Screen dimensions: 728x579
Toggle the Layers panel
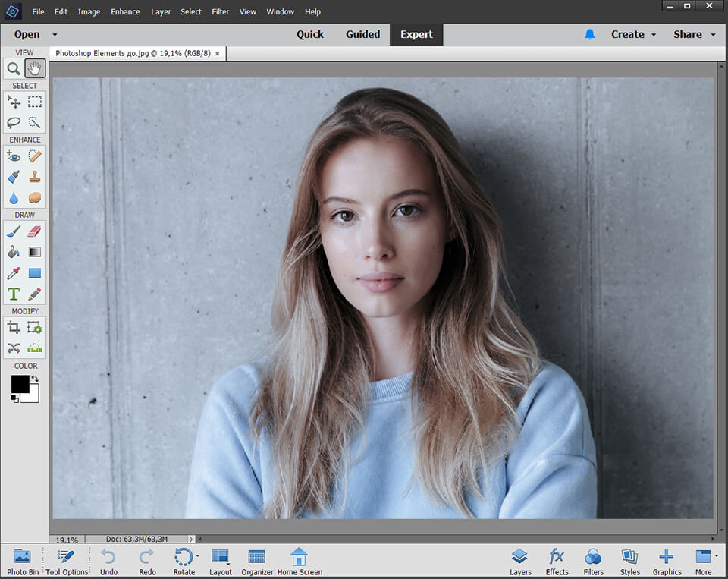(x=520, y=562)
